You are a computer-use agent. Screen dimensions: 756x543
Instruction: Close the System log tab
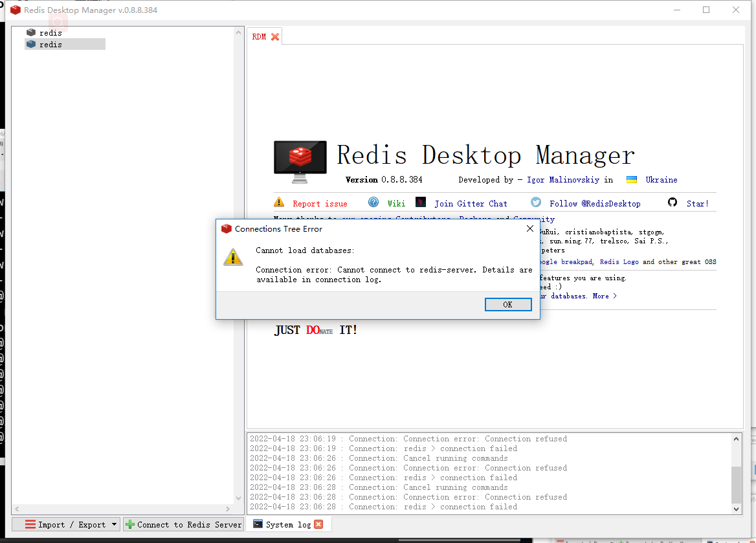318,524
